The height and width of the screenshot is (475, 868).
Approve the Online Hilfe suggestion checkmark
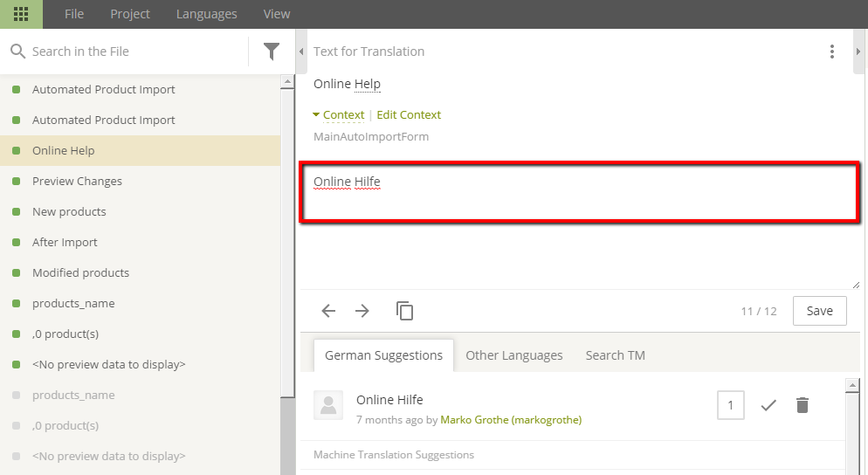pyautogui.click(x=768, y=405)
